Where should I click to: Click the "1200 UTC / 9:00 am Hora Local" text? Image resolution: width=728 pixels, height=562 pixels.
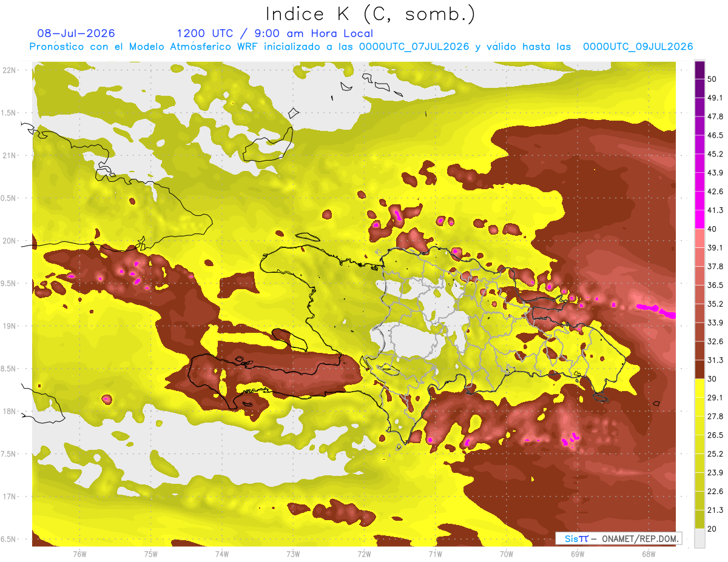pos(275,33)
